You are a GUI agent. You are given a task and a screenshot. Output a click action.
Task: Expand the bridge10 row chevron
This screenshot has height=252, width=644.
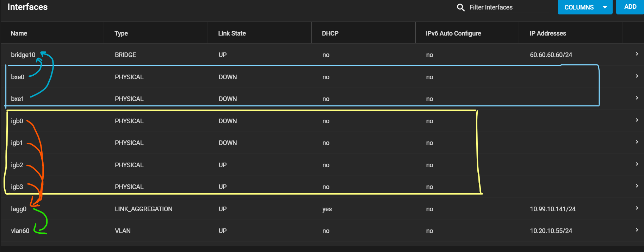point(637,54)
